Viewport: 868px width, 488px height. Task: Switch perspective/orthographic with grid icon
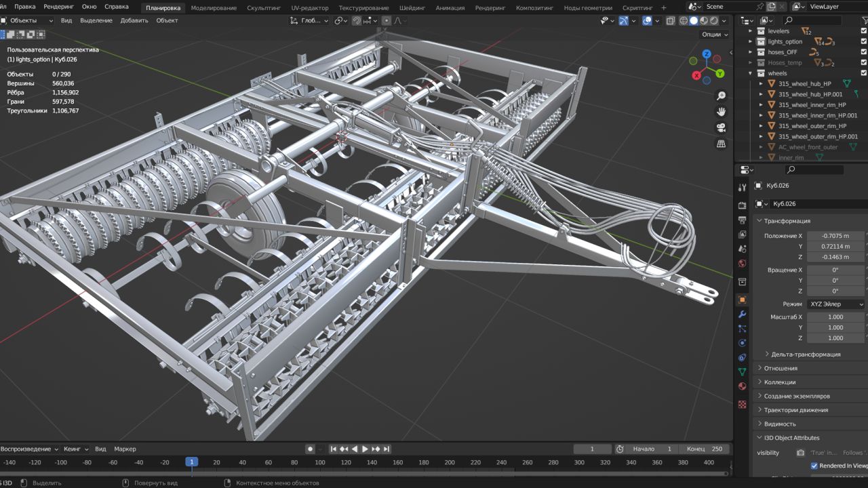(x=721, y=144)
